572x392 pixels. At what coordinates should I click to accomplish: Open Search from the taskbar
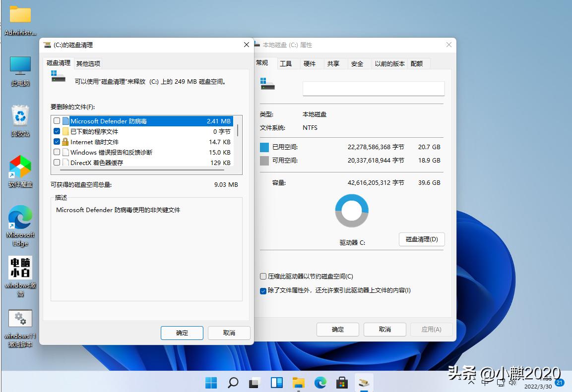point(233,382)
